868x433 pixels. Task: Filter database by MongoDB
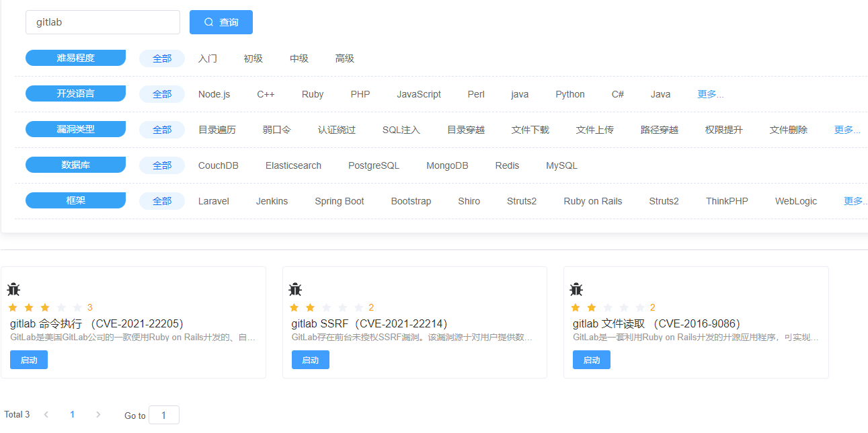tap(447, 165)
